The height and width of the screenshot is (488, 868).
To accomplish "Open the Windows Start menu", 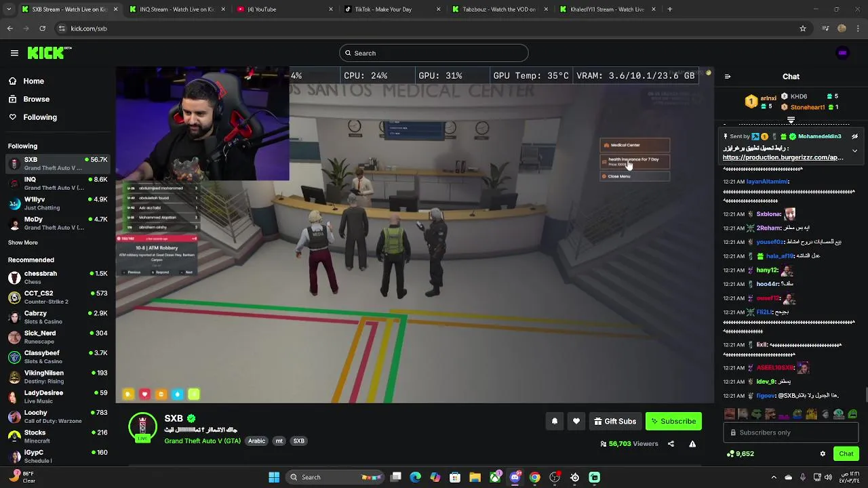I will click(274, 477).
